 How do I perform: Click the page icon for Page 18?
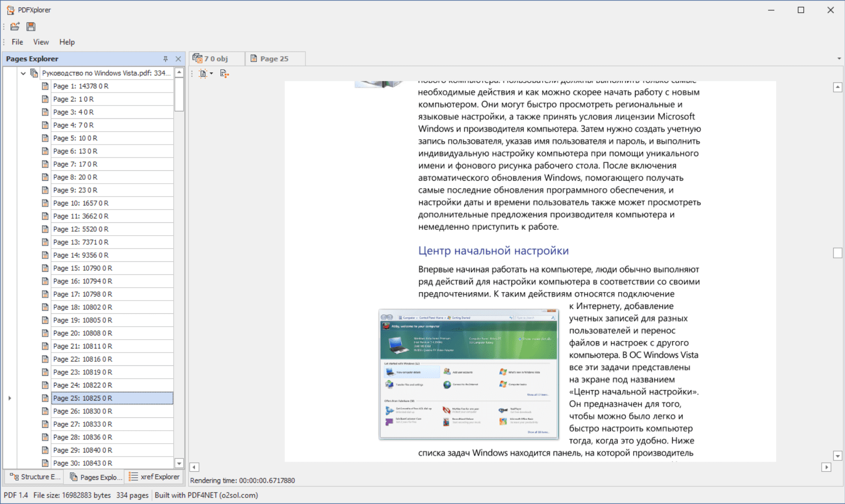[x=45, y=307]
